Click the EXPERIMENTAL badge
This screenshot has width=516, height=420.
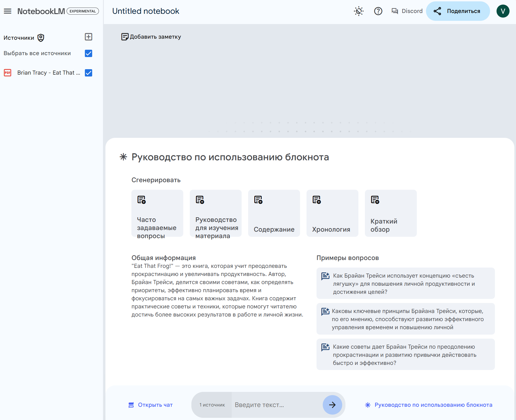[x=83, y=11]
